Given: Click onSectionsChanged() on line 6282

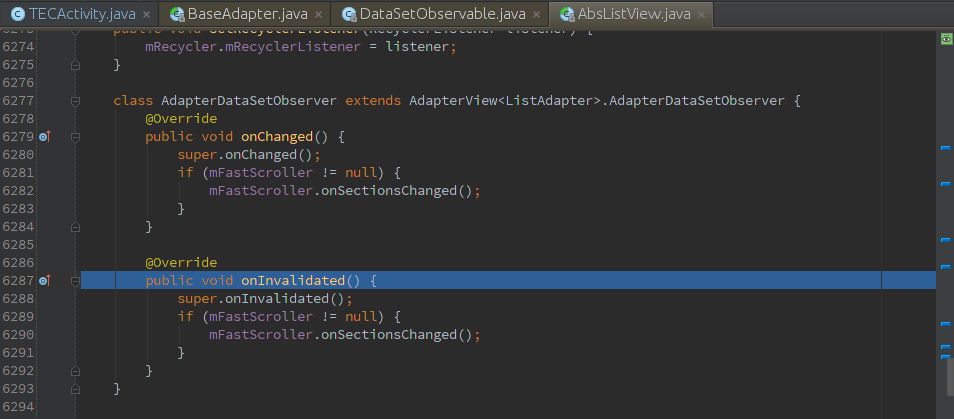Looking at the screenshot, I should coord(397,190).
